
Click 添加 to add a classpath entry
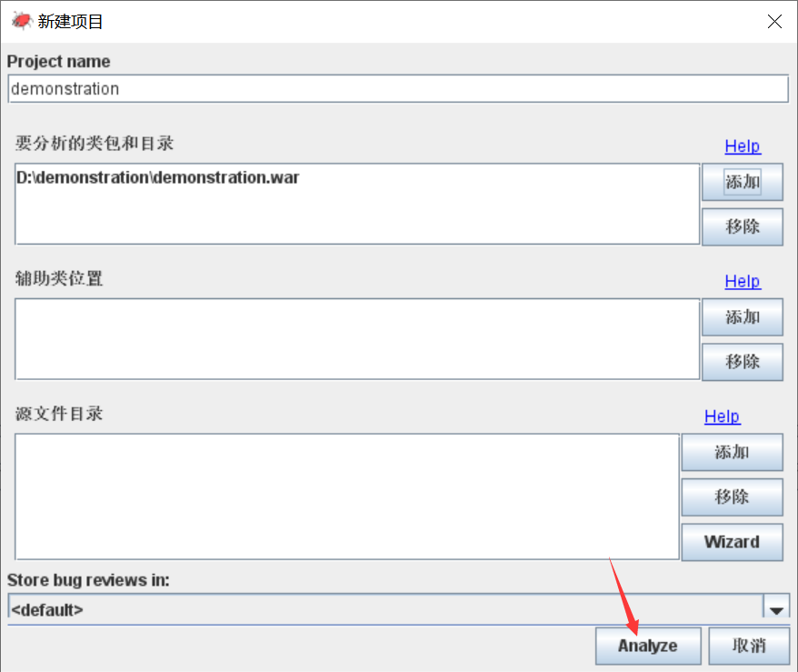coord(742,182)
